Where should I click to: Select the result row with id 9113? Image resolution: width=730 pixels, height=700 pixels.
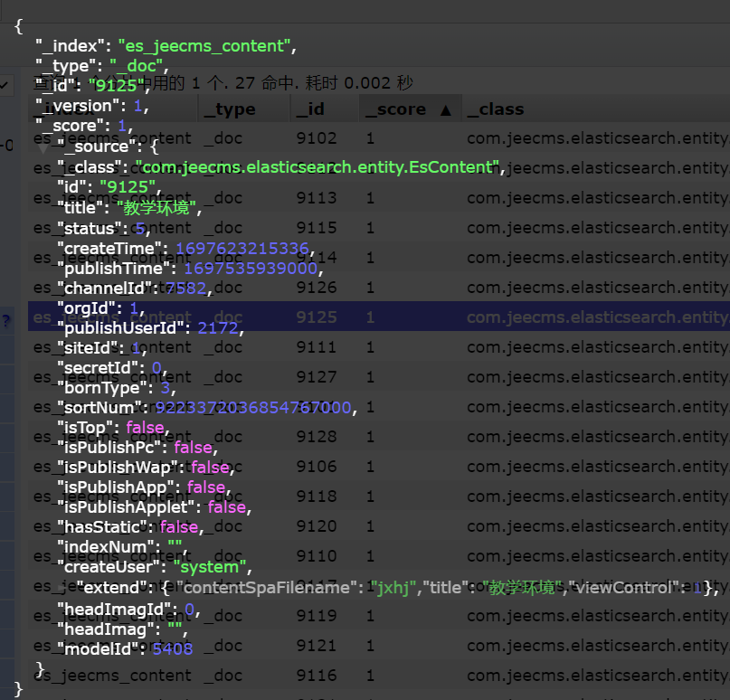(x=316, y=198)
